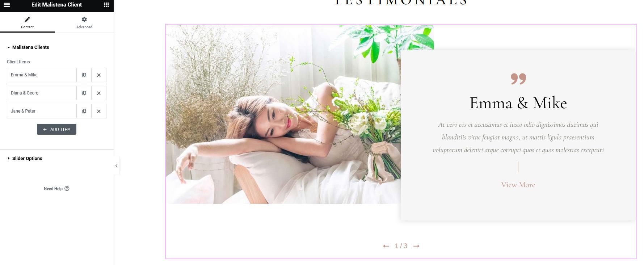Remove the Emma & Mike item
Screen dimensions: 644x265
tap(99, 75)
